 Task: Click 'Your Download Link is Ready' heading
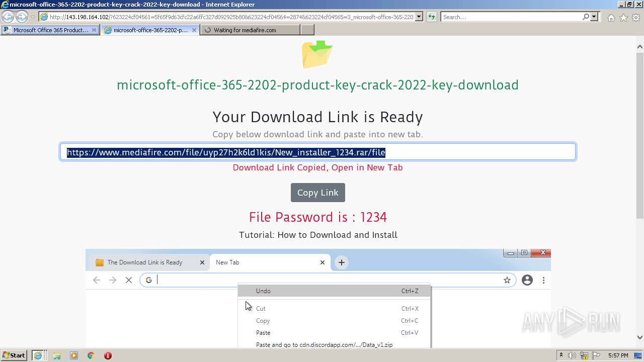317,117
